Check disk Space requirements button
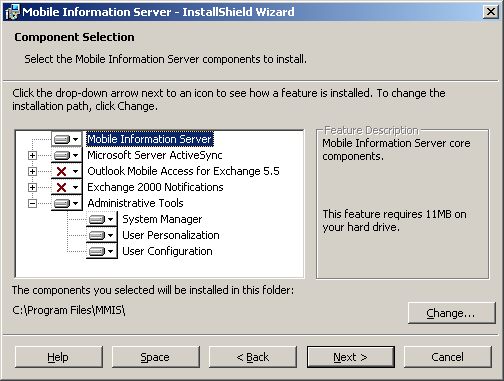This screenshot has height=381, width=504. click(x=155, y=357)
